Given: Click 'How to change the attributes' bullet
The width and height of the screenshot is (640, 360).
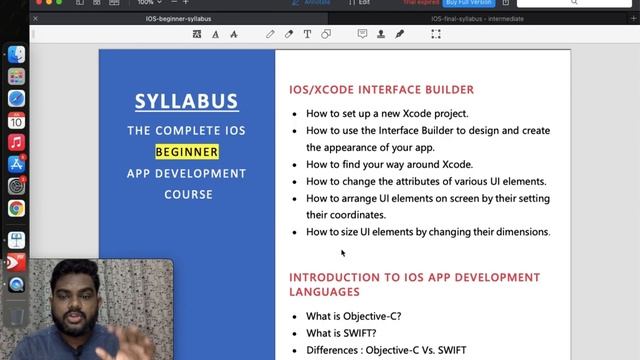Looking at the screenshot, I should click(x=426, y=181).
